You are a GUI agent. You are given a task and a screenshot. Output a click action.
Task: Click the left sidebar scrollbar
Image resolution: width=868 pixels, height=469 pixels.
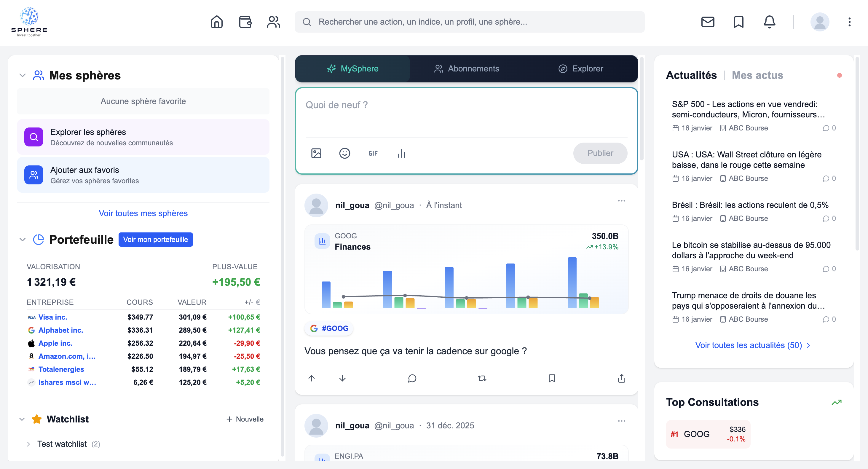[x=283, y=256]
